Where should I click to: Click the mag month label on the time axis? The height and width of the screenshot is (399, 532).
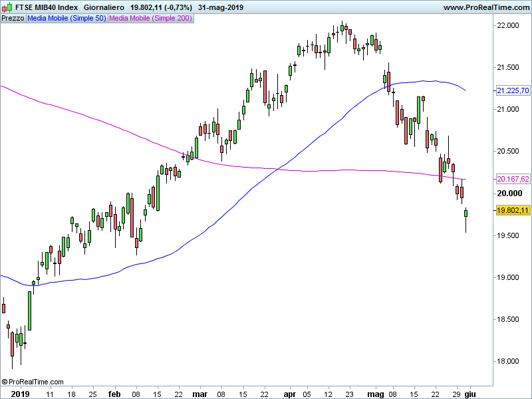(376, 394)
